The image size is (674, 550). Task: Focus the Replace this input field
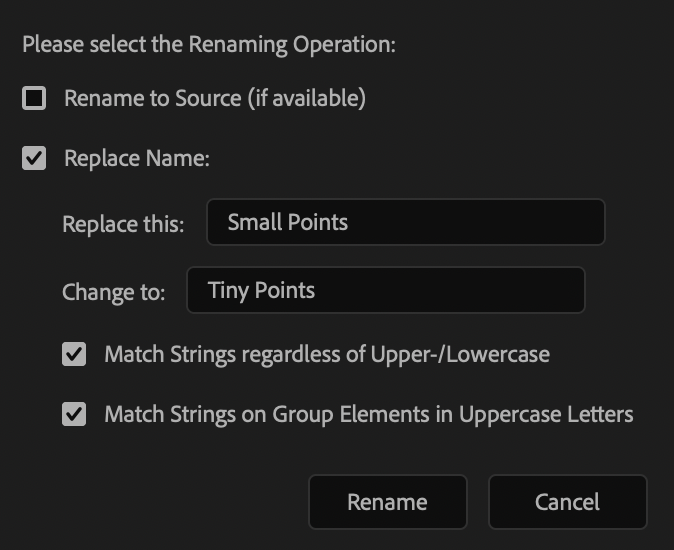click(405, 222)
